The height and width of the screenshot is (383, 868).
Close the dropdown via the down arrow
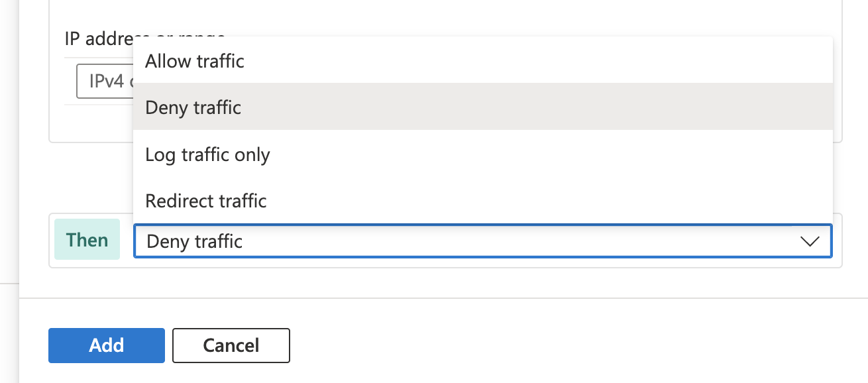(810, 241)
